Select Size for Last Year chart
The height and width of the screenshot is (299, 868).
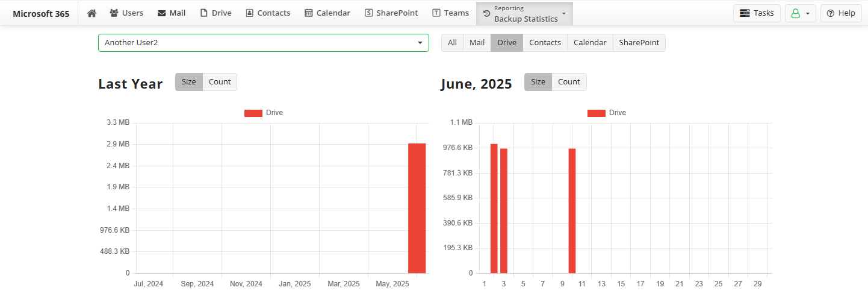point(189,82)
